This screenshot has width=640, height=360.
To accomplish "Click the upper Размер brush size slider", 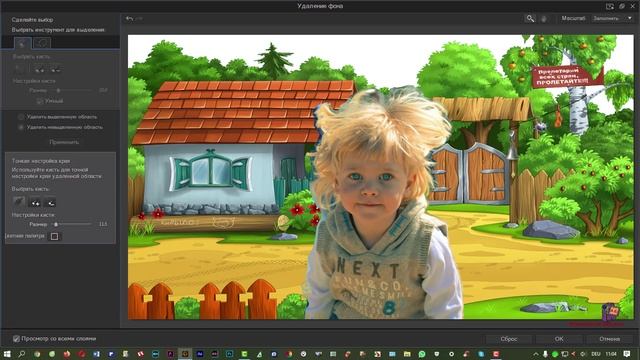I will click(71, 90).
